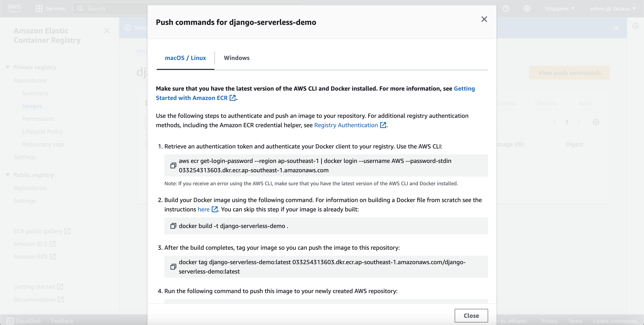Close the Amazon Elastic Container Registry sidebar
The image size is (644, 325).
pos(107,31)
